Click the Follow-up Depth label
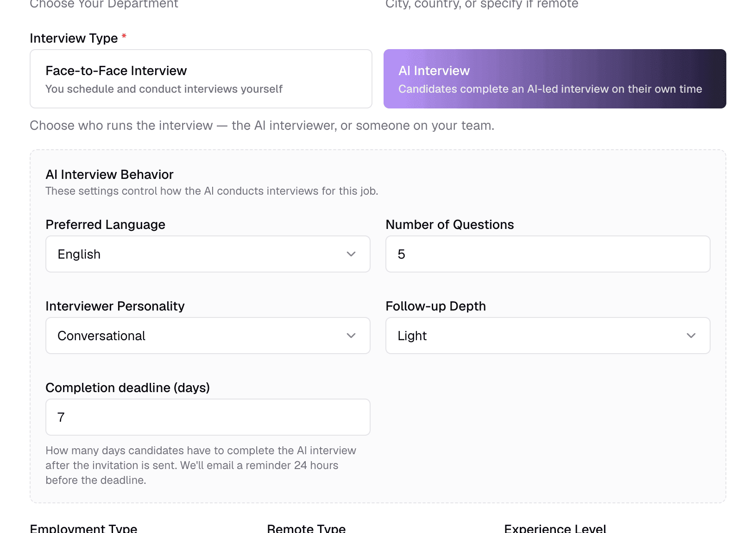This screenshot has height=533, width=756. (x=435, y=306)
